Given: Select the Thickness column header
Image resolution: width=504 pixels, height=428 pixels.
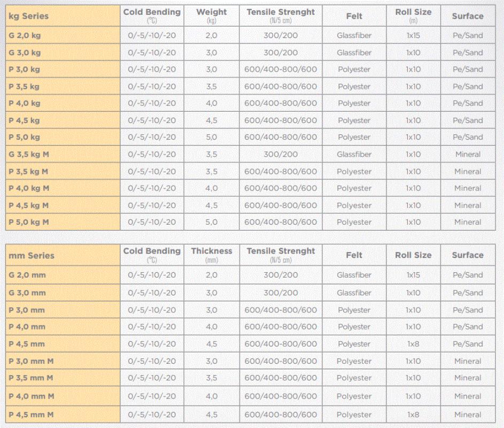Looking at the screenshot, I should [x=212, y=251].
